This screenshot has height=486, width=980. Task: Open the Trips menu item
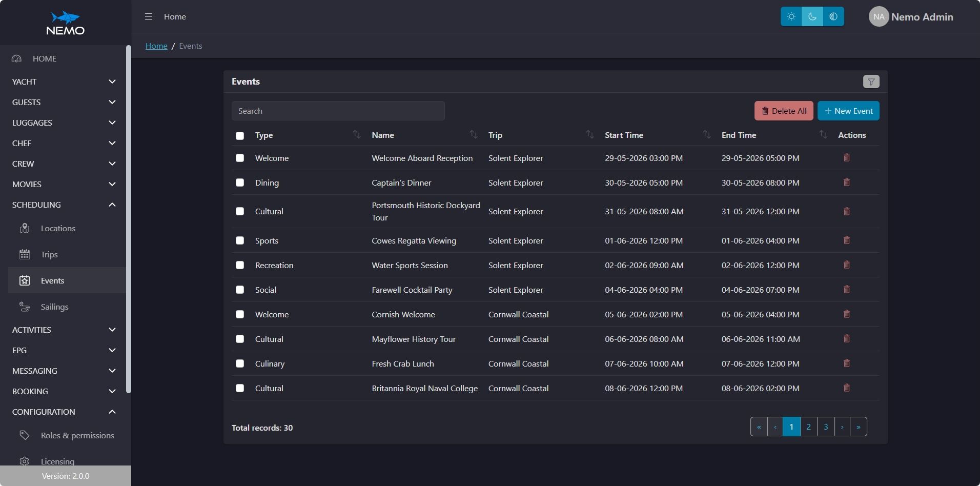pos(67,254)
